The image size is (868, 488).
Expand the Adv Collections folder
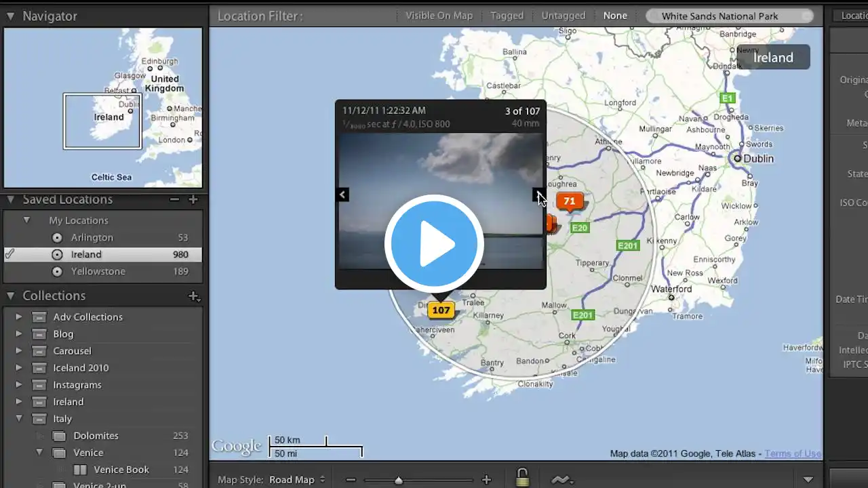point(19,317)
